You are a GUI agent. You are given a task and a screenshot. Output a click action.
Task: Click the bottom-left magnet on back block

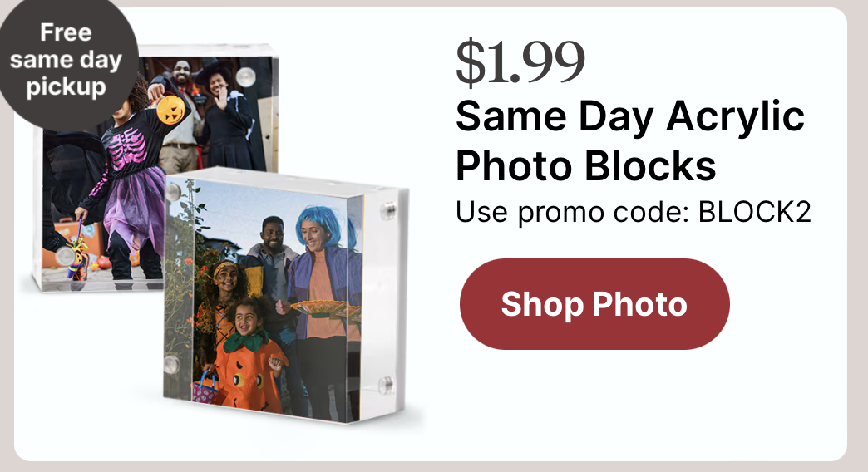pos(66,256)
